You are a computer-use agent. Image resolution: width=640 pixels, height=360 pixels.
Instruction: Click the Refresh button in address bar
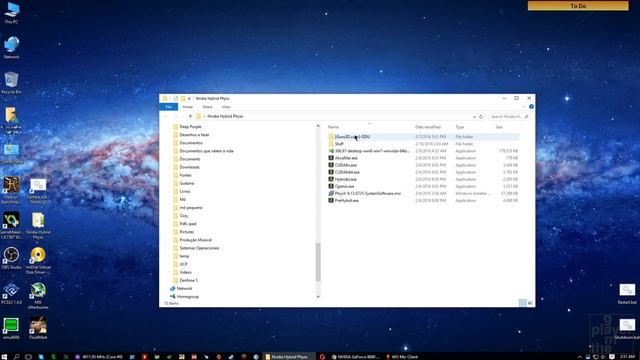481,116
